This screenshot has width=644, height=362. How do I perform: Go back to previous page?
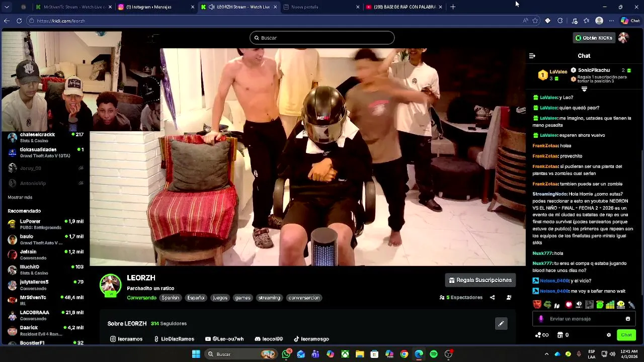[x=7, y=21]
